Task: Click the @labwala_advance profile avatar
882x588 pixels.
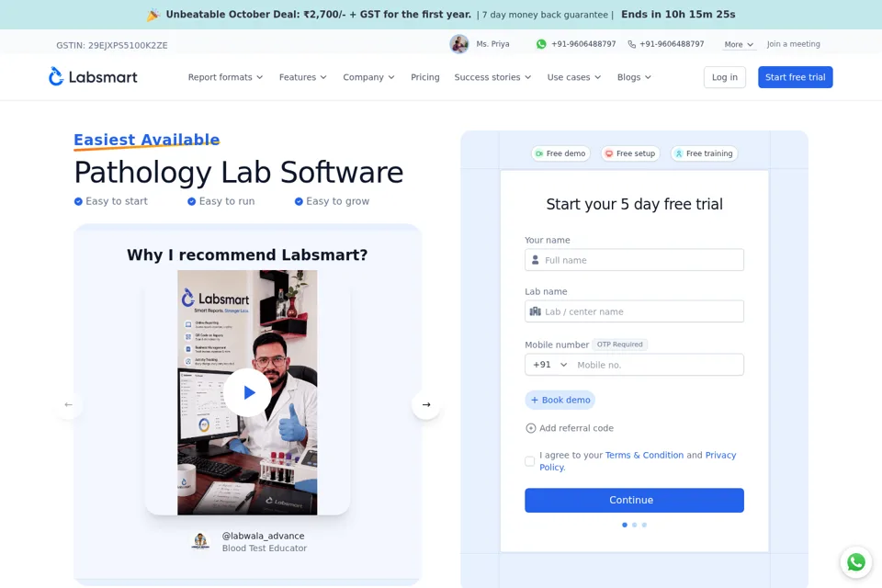Action: tap(200, 541)
